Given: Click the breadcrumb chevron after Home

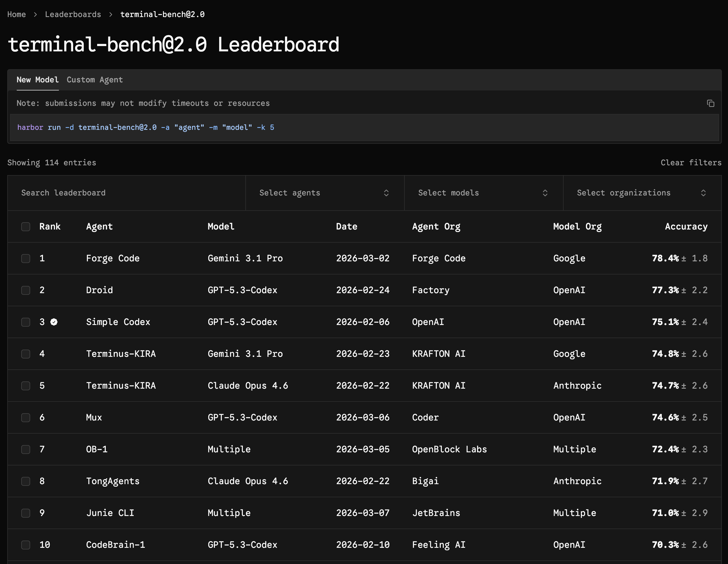Looking at the screenshot, I should click(35, 15).
